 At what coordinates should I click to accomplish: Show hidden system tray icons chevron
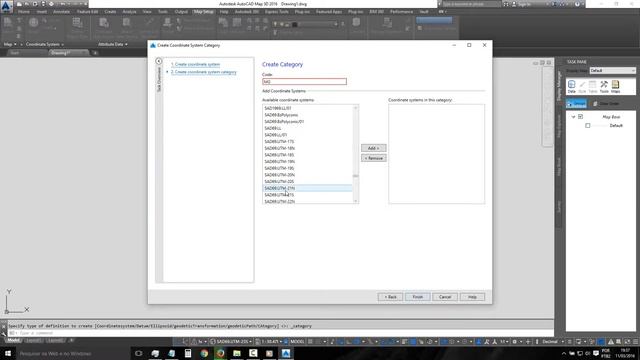pyautogui.click(x=564, y=353)
